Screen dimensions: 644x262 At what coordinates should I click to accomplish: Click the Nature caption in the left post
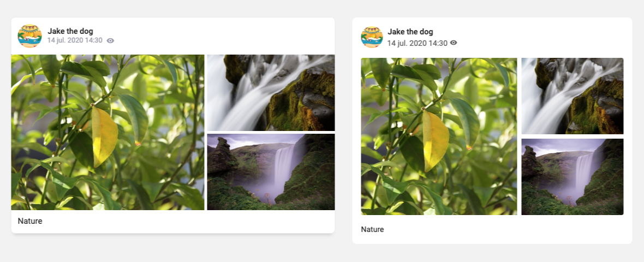pos(30,221)
